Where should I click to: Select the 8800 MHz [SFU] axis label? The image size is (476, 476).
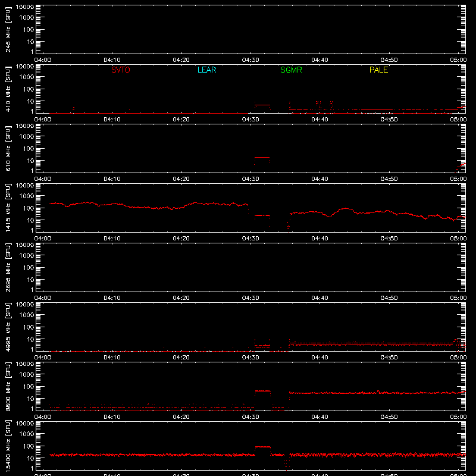[x=8, y=386]
